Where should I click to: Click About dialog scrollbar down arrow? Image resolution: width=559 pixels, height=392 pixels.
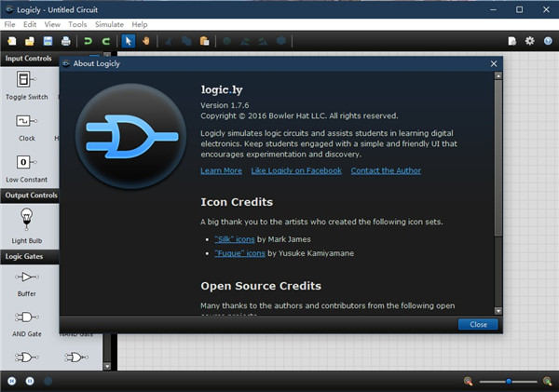click(498, 311)
